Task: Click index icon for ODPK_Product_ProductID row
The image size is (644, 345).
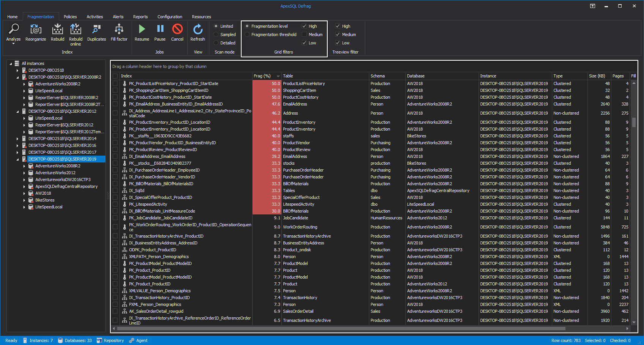Action: (x=124, y=250)
